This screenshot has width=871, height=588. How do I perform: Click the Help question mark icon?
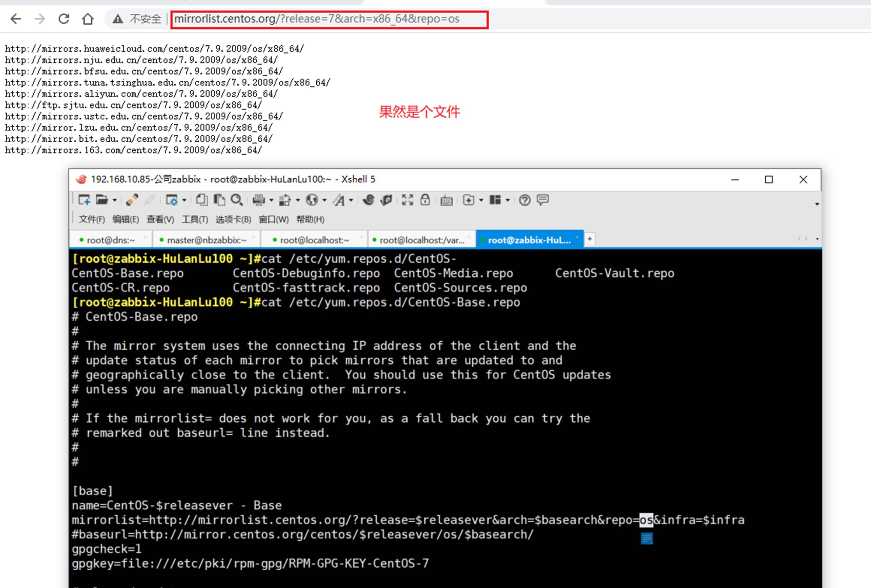524,200
